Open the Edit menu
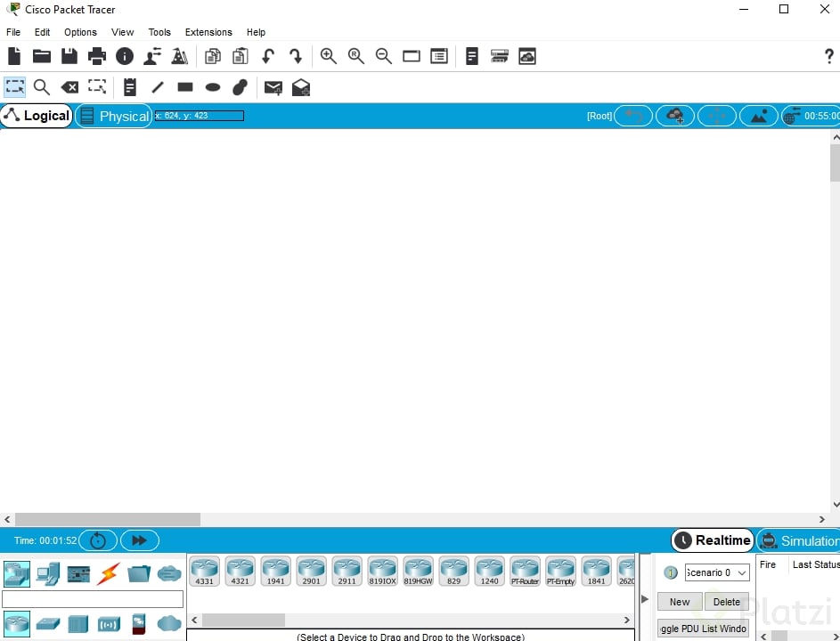This screenshot has height=641, width=840. pos(43,32)
